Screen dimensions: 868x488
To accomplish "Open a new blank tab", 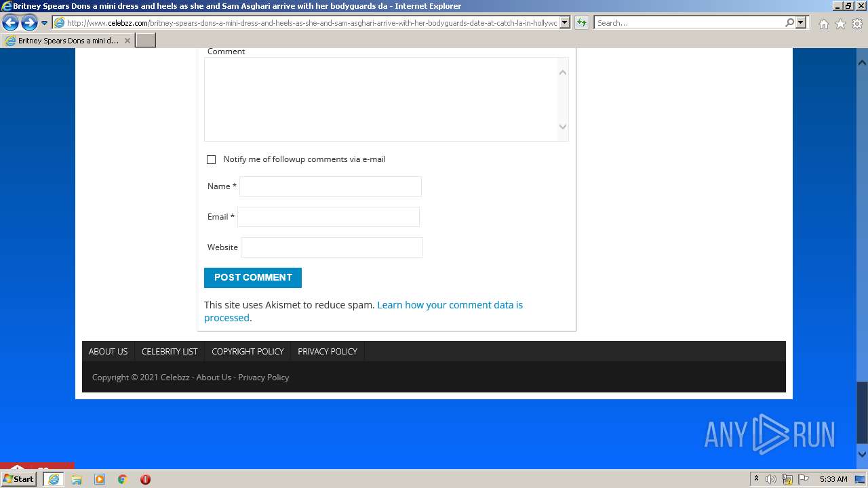I will pos(146,41).
